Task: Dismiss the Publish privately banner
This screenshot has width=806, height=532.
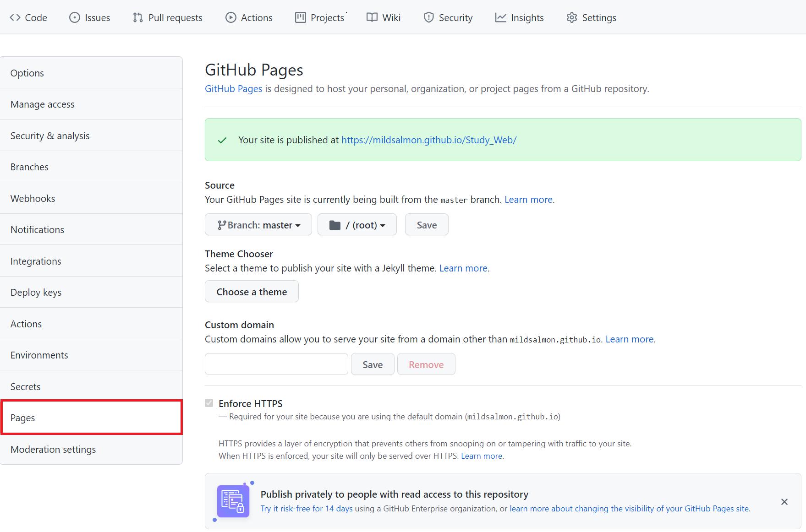Action: pyautogui.click(x=784, y=502)
